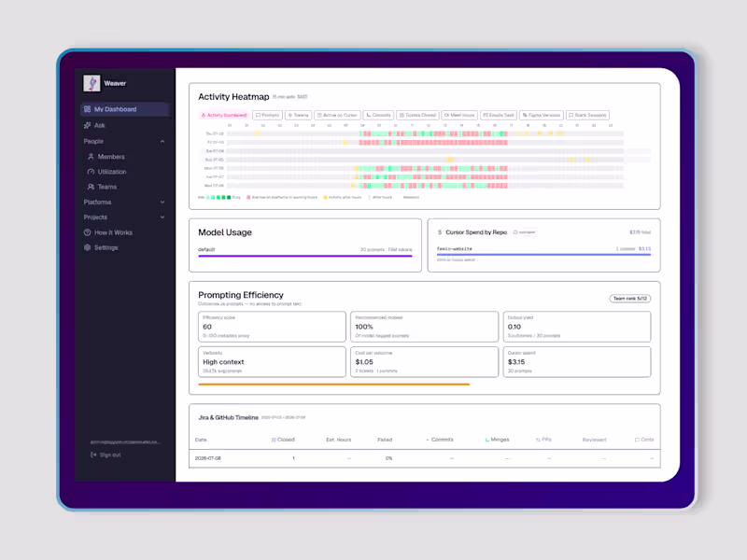Select the Active on Cursor heatmap tab
The width and height of the screenshot is (747, 560).
tap(337, 115)
